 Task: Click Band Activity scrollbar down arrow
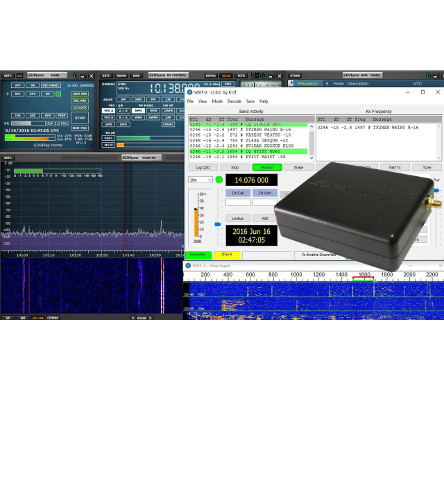point(312,158)
